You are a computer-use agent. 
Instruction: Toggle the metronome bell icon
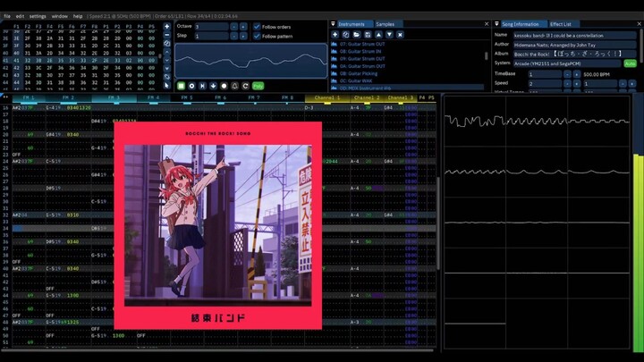point(234,86)
